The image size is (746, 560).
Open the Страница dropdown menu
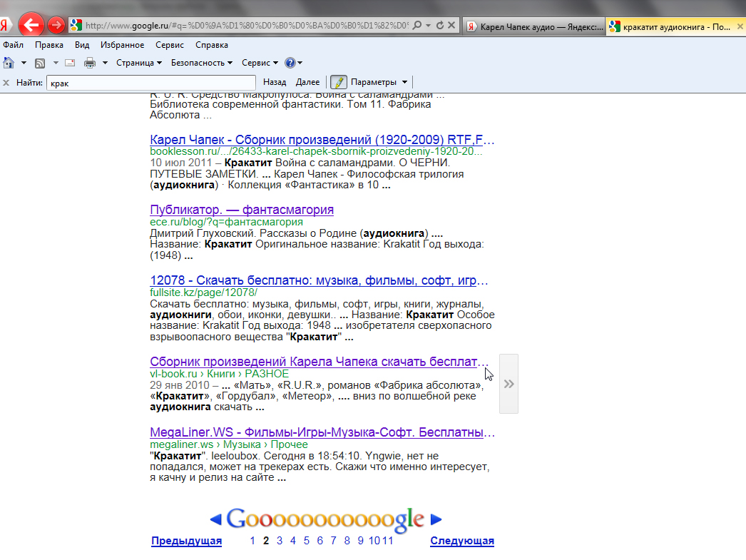coord(139,63)
